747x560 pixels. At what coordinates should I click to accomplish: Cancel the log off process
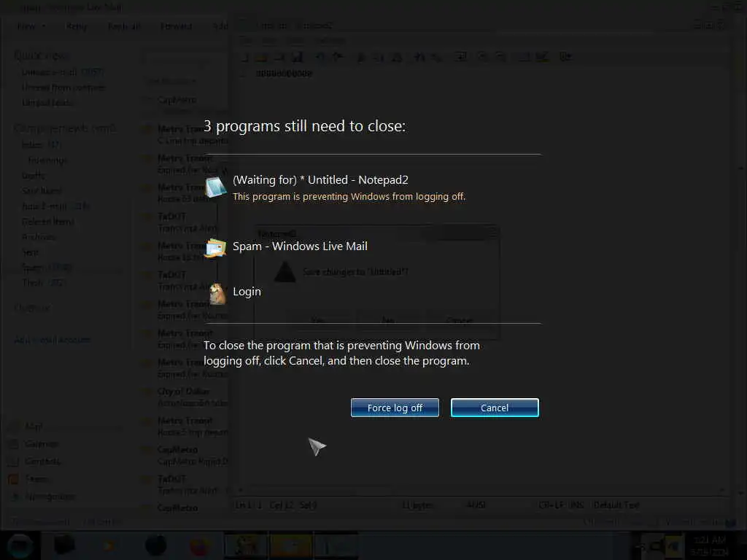coord(495,408)
